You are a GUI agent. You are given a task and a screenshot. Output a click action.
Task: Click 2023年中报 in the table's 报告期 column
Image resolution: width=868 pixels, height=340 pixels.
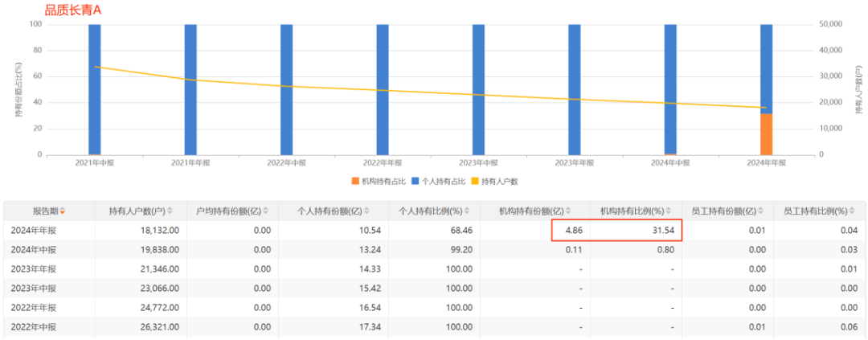33,288
